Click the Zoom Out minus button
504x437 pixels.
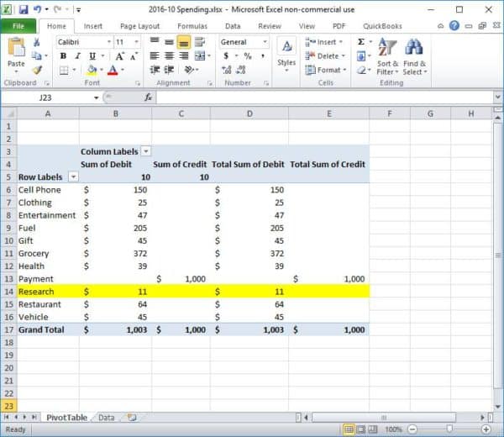(x=412, y=429)
